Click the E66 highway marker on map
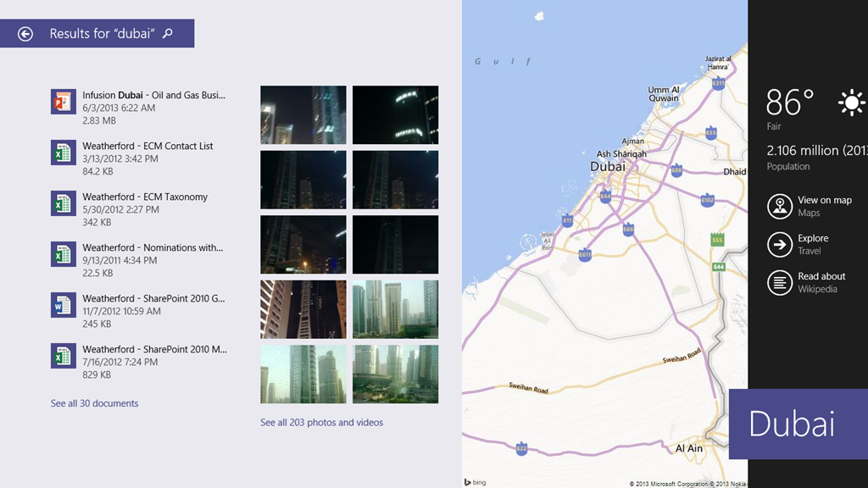The image size is (868, 488). point(628,230)
